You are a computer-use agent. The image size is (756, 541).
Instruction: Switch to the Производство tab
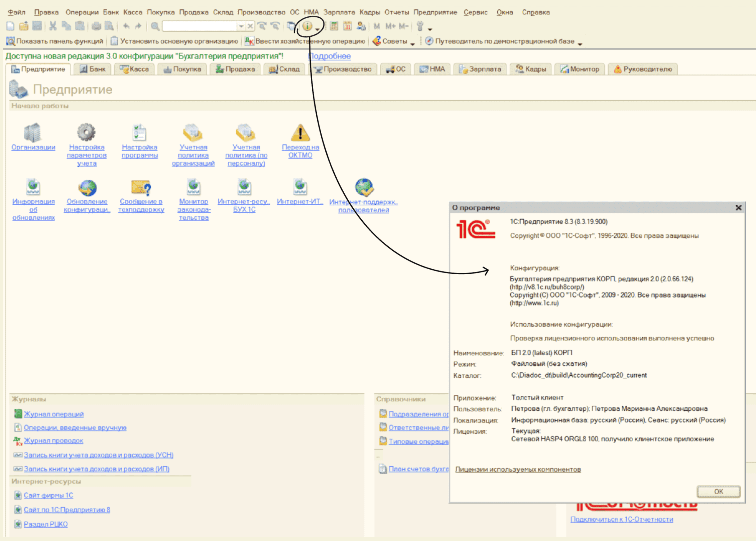(x=343, y=69)
